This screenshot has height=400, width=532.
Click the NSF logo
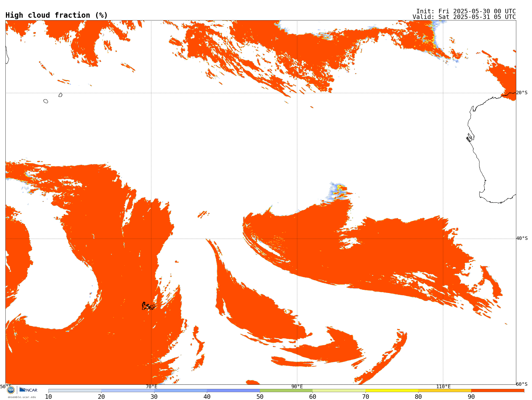(11, 390)
